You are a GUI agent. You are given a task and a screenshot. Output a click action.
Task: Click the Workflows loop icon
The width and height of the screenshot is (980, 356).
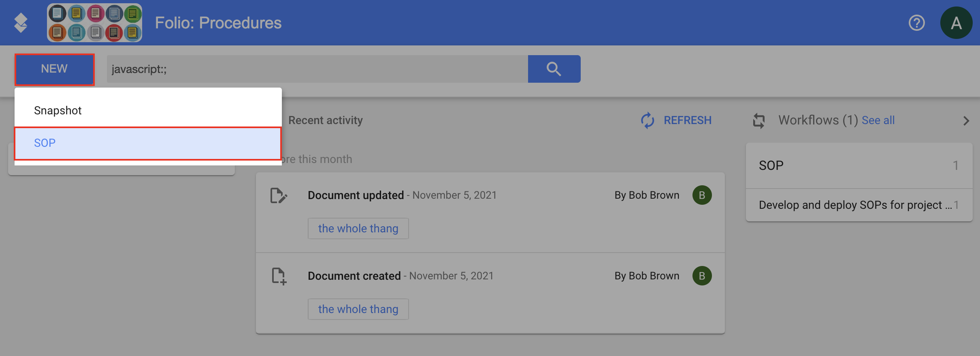[759, 120]
